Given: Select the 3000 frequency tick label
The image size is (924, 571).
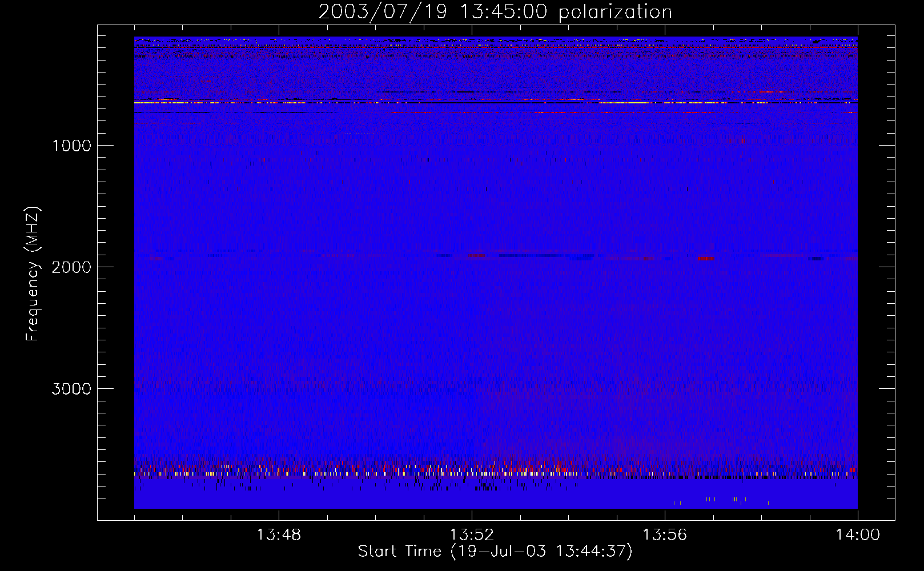Looking at the screenshot, I should click(71, 389).
